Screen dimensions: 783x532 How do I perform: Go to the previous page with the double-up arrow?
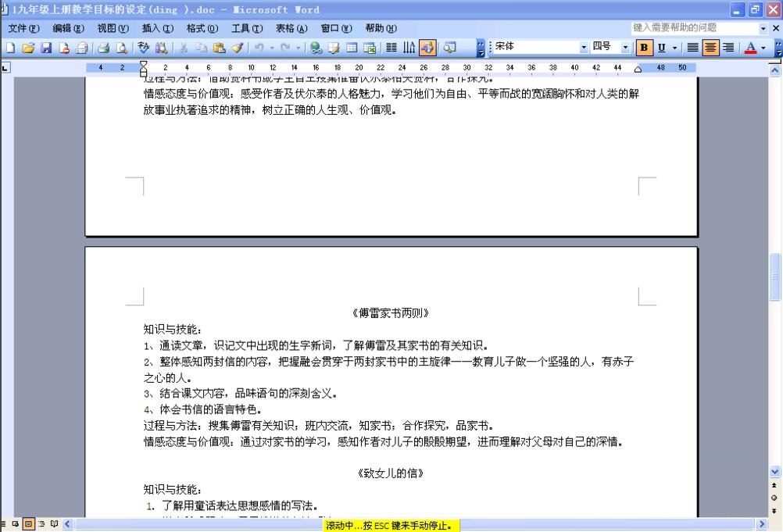(774, 485)
